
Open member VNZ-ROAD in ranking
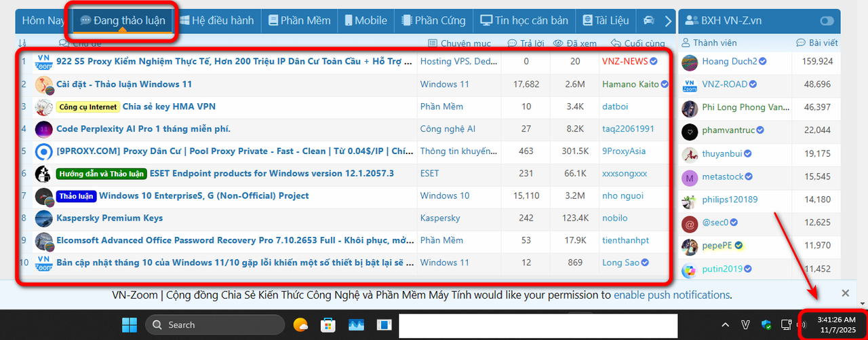pyautogui.click(x=725, y=84)
